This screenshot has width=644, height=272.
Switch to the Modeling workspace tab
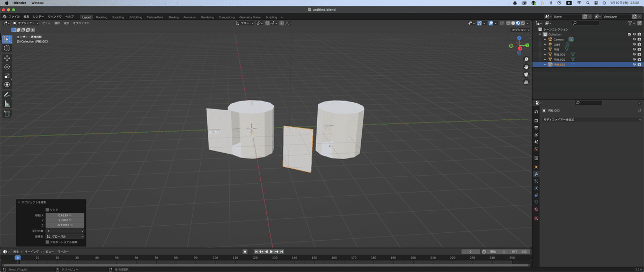click(x=101, y=17)
